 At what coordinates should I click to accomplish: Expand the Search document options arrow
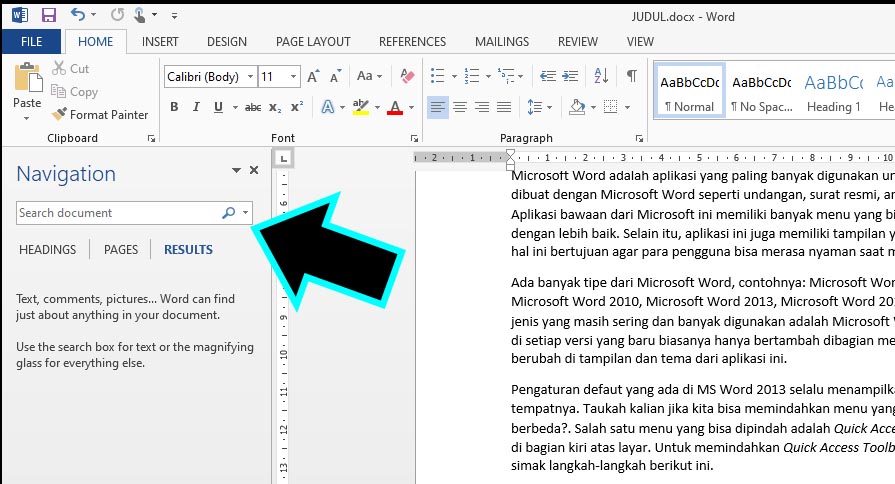246,213
